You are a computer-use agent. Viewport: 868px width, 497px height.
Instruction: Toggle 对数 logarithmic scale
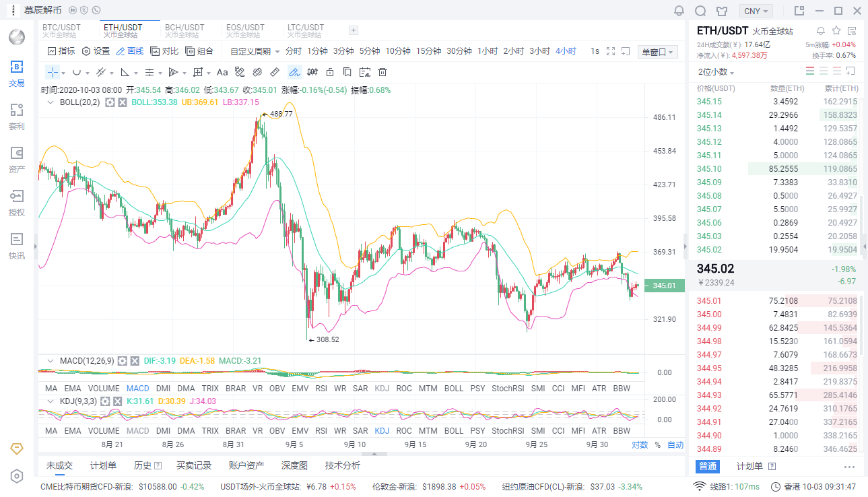coord(640,445)
